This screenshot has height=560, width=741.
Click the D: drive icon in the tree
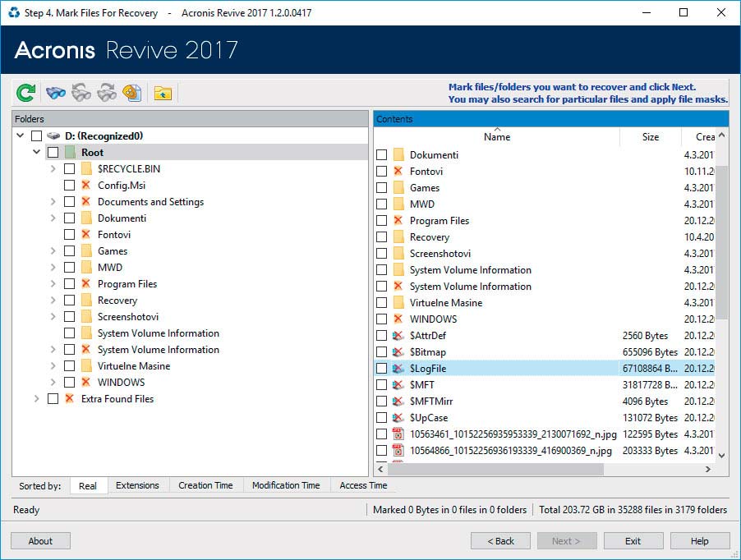click(x=53, y=136)
